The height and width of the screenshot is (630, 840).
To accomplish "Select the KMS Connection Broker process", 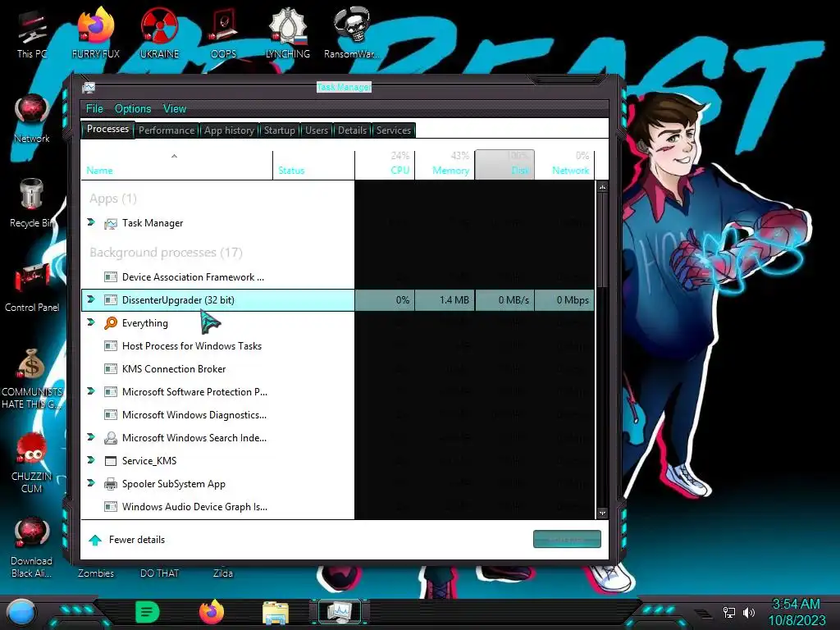I will (337, 369).
